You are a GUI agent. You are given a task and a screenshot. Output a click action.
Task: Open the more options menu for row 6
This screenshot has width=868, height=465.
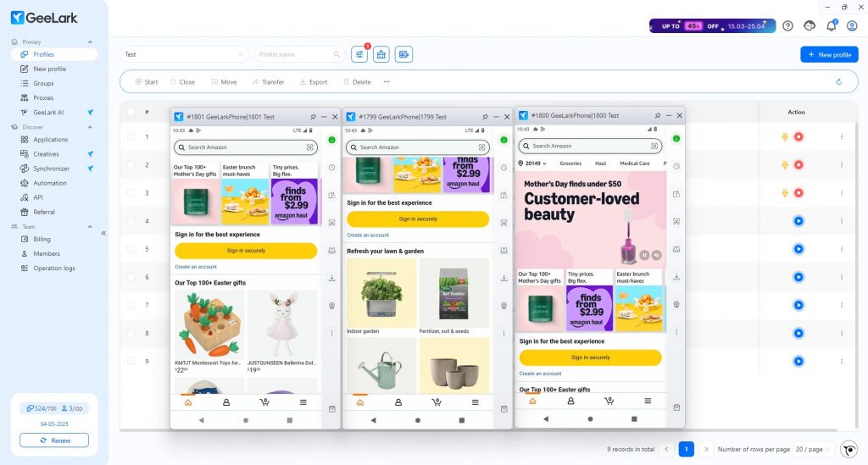842,277
